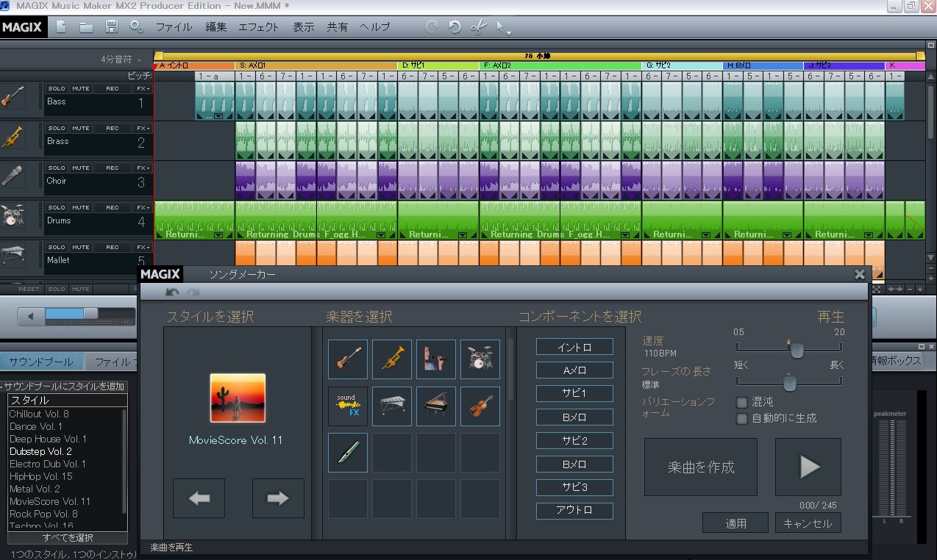
Task: Select the drum kit instrument icon
Action: [x=480, y=359]
